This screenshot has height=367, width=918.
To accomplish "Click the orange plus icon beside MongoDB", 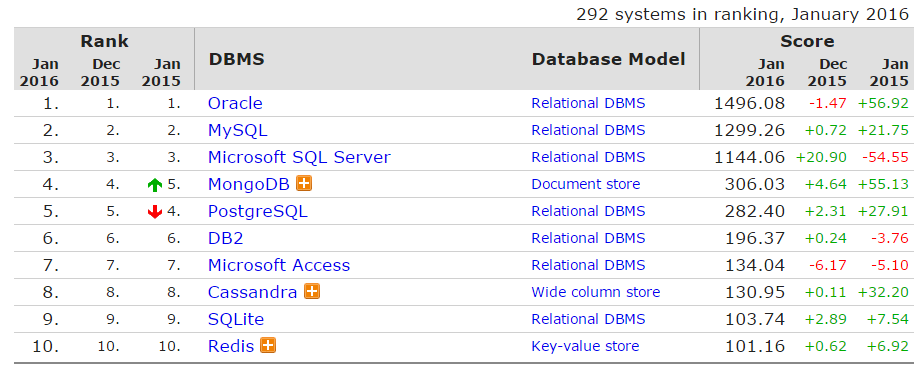I will click(x=304, y=183).
